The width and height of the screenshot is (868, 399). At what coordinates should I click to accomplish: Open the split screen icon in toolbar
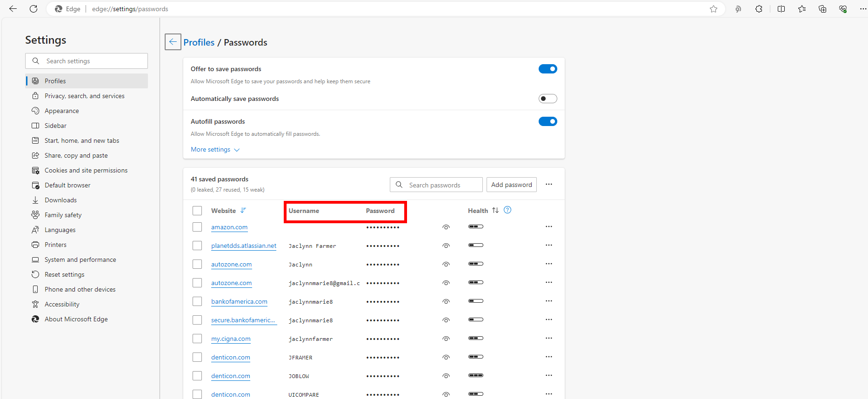coord(781,9)
